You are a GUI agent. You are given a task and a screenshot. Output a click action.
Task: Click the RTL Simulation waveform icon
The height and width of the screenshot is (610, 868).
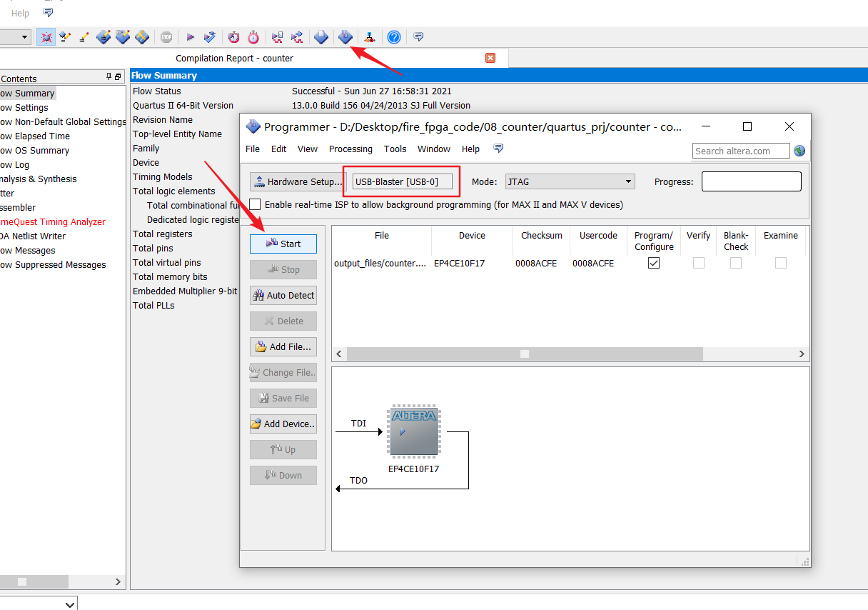pyautogui.click(x=278, y=37)
